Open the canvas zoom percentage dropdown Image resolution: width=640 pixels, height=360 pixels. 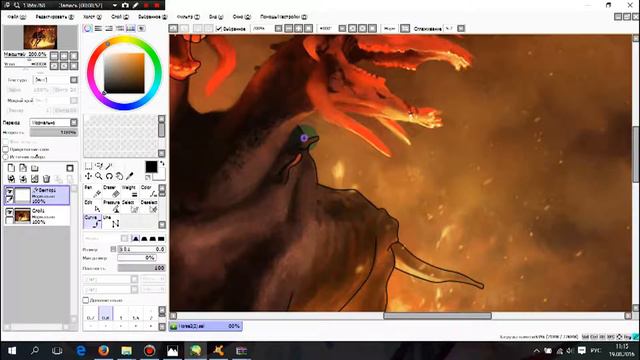coord(278,28)
